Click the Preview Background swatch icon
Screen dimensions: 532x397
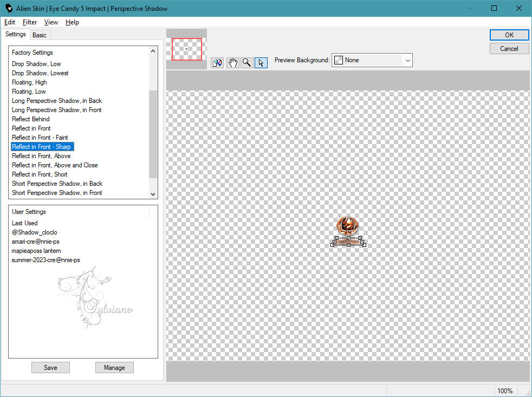click(338, 60)
